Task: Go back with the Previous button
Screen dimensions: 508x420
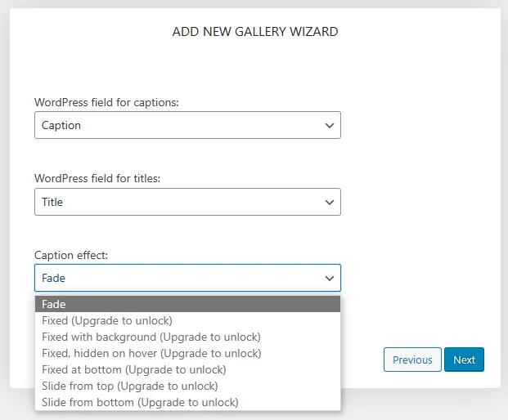Action: click(412, 360)
